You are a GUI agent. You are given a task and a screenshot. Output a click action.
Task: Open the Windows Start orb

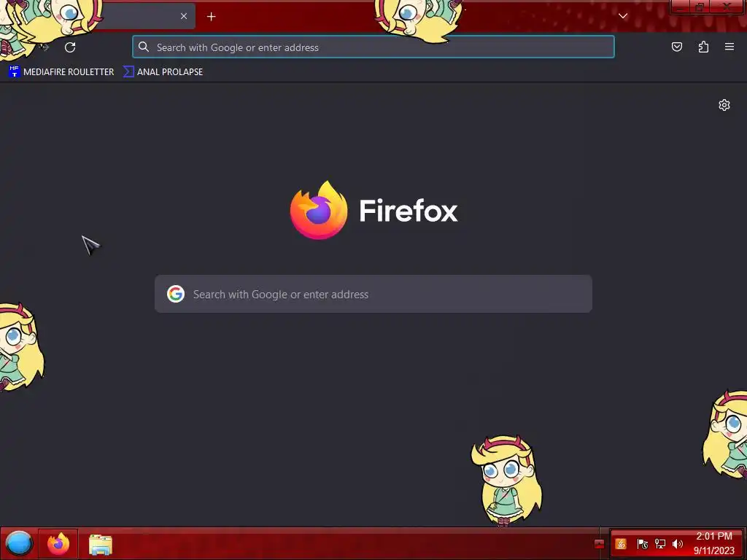[18, 543]
